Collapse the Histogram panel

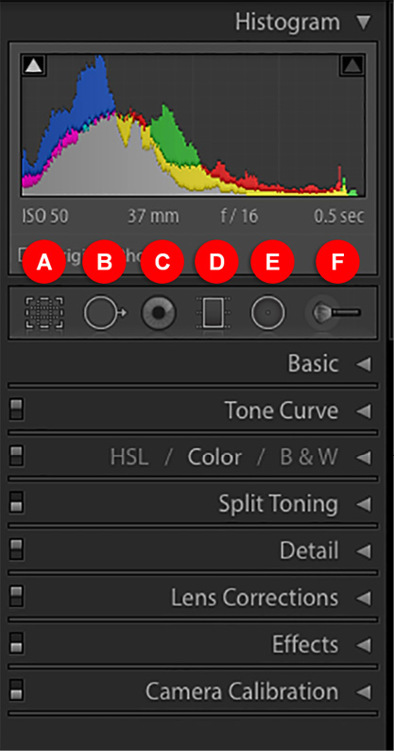click(364, 23)
